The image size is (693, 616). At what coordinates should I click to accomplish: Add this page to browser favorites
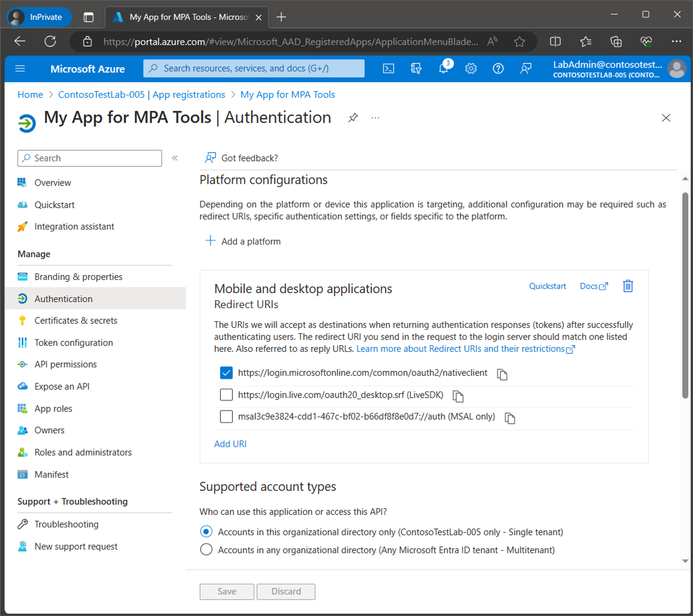pyautogui.click(x=519, y=42)
